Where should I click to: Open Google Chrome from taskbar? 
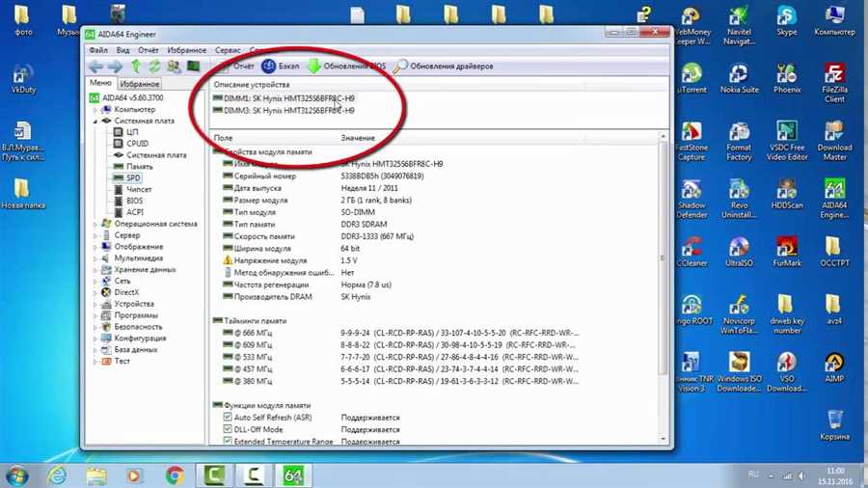pos(175,475)
